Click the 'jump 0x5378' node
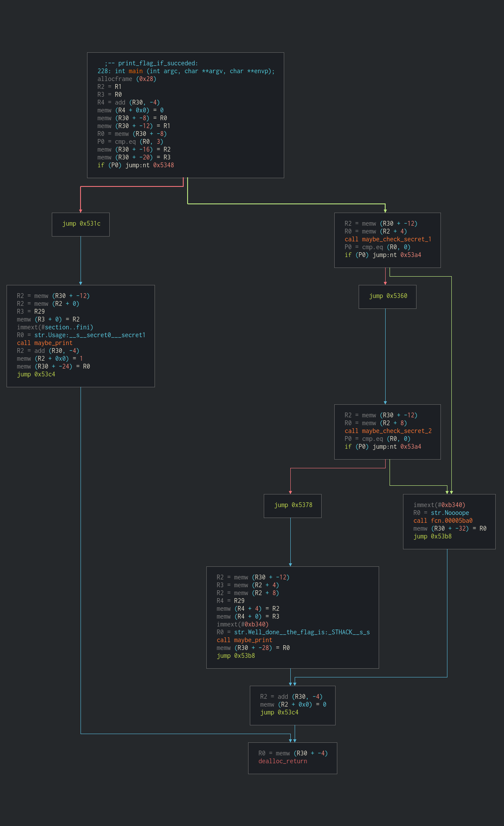504x826 pixels. tap(293, 505)
